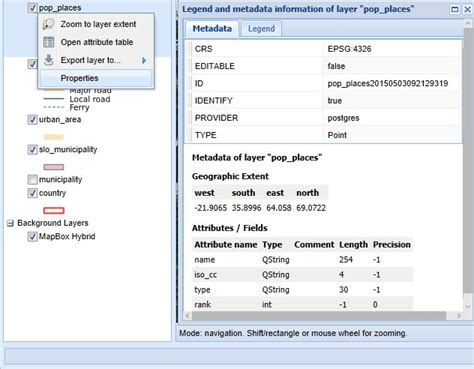
Task: Uncheck the pop_places layer checkbox
Action: click(x=32, y=8)
